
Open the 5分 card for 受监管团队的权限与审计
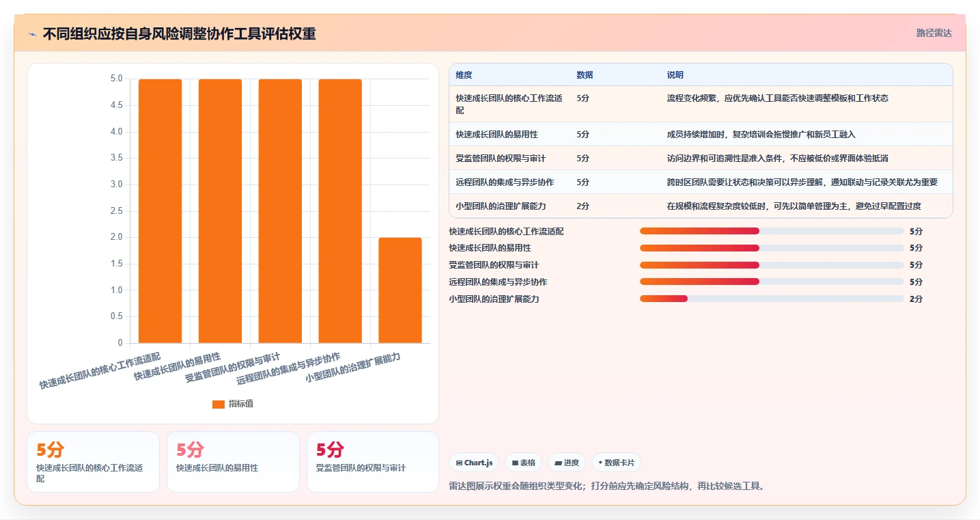click(373, 462)
